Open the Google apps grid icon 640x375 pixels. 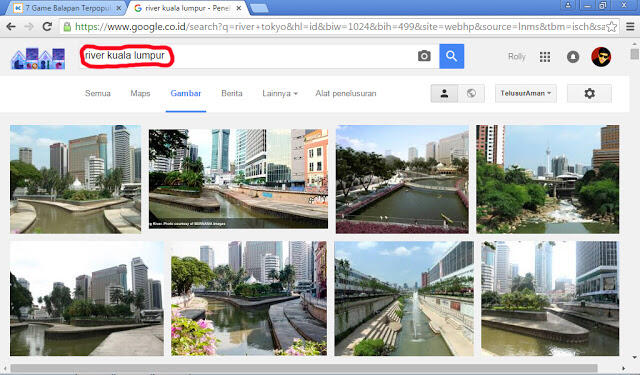pos(545,57)
